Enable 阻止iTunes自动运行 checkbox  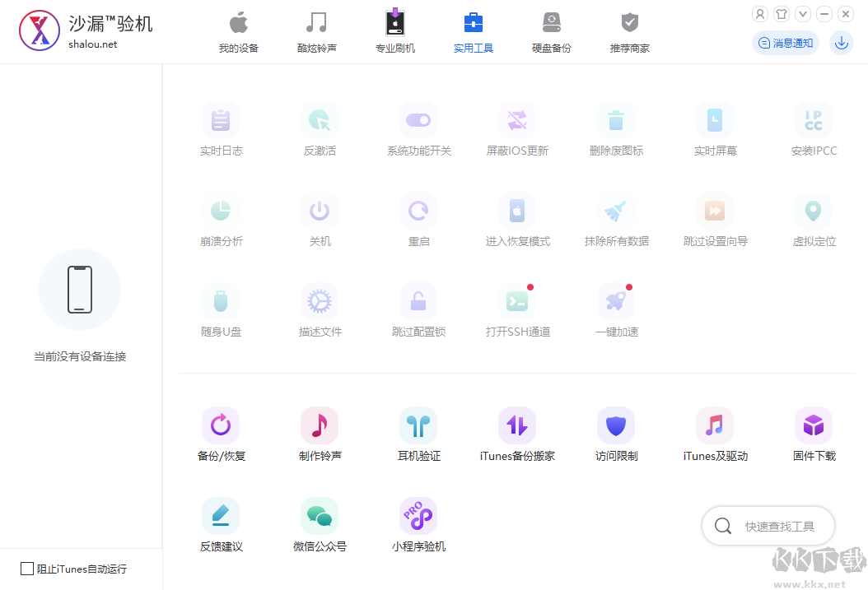(x=27, y=569)
